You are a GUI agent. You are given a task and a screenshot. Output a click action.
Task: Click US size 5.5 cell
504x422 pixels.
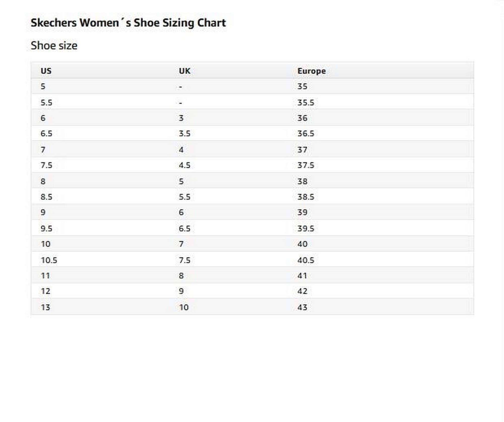46,103
